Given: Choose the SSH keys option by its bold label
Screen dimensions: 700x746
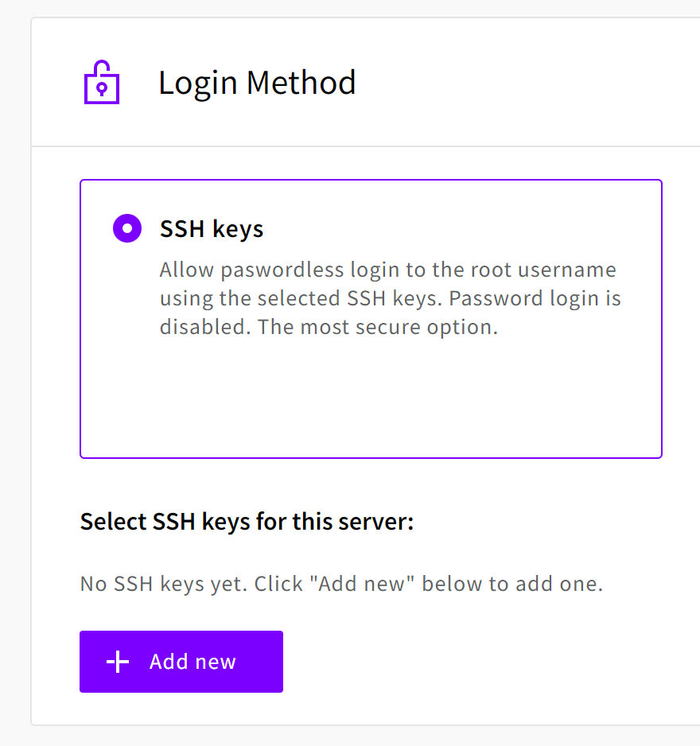Looking at the screenshot, I should (x=212, y=229).
